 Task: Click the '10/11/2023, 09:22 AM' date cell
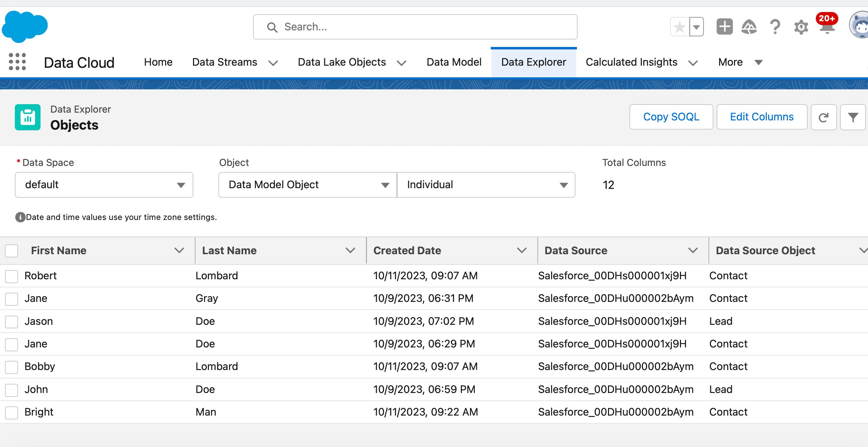pyautogui.click(x=426, y=412)
